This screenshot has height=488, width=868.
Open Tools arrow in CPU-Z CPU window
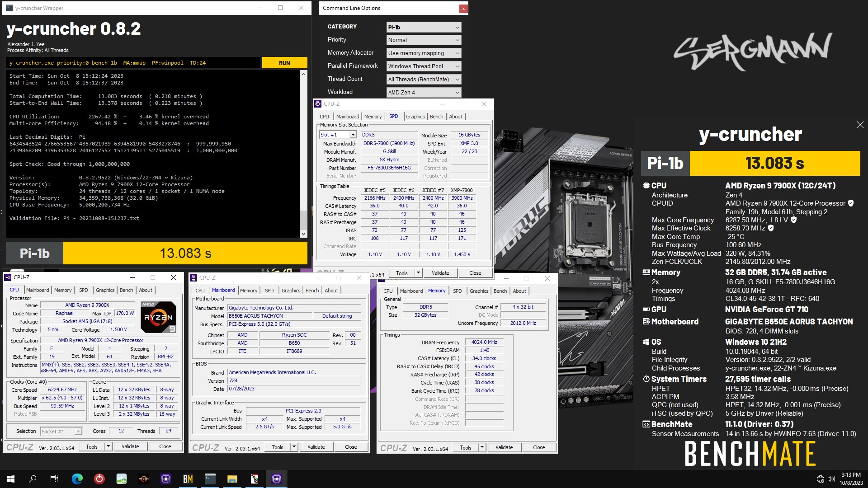coord(108,446)
